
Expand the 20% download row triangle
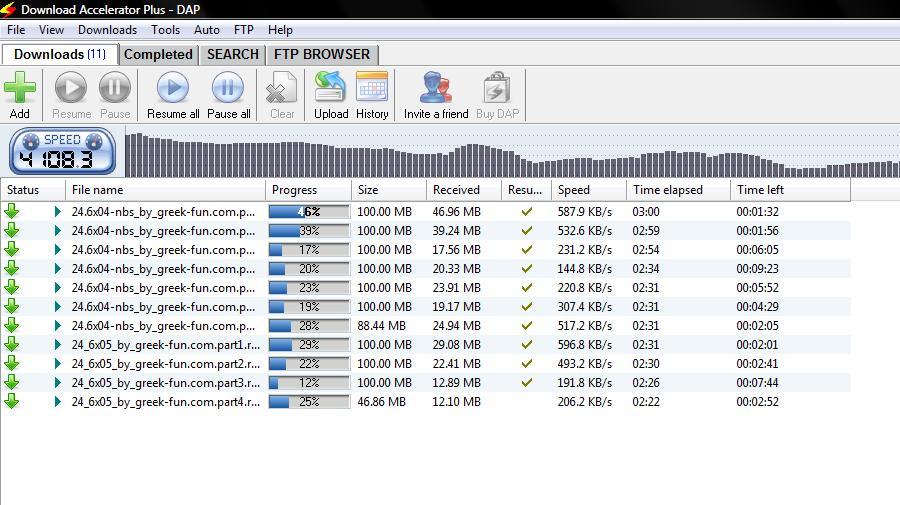pos(57,269)
